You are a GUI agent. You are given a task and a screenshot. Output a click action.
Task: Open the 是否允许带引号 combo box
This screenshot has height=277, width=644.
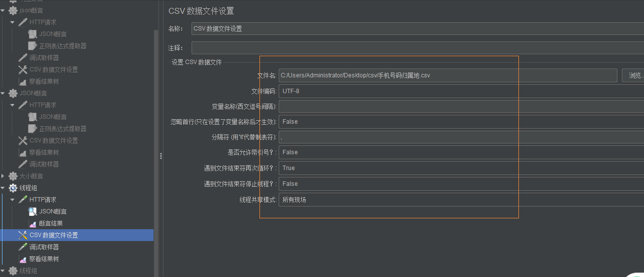[461, 152]
